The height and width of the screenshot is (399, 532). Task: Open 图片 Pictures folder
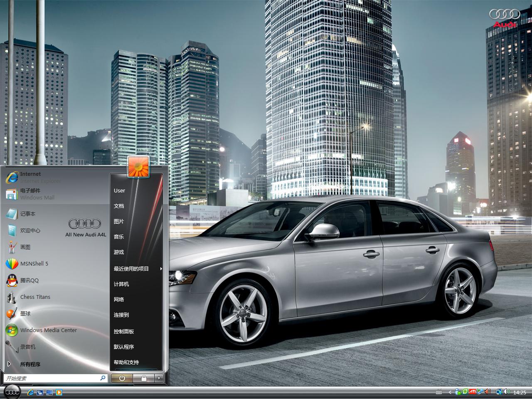[x=136, y=221]
